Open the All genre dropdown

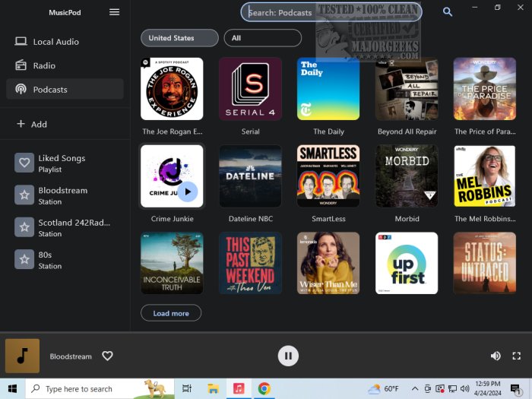click(x=263, y=38)
